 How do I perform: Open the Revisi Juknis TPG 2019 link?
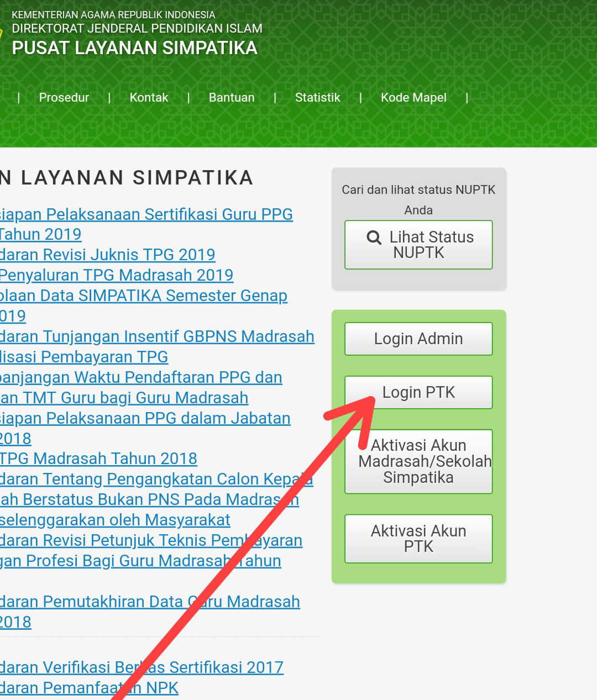108,255
